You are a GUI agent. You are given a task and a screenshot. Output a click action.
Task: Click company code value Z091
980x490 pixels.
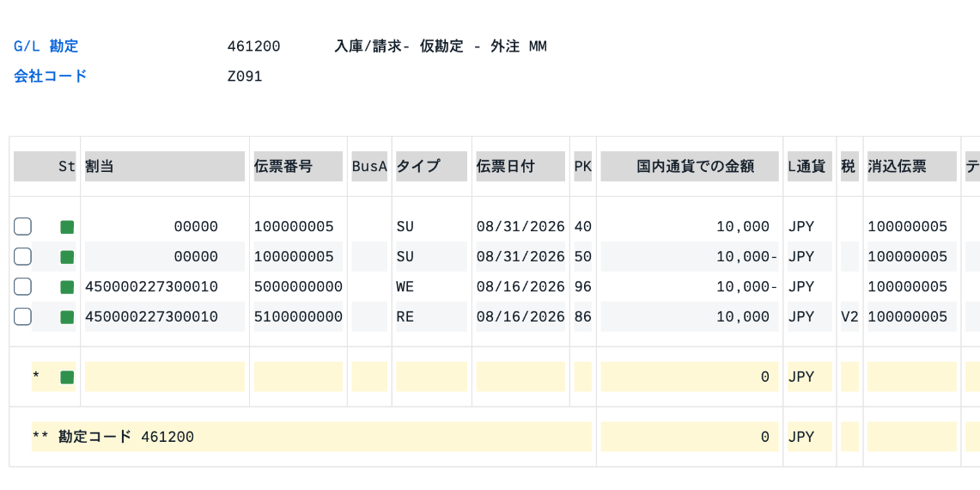(x=245, y=77)
